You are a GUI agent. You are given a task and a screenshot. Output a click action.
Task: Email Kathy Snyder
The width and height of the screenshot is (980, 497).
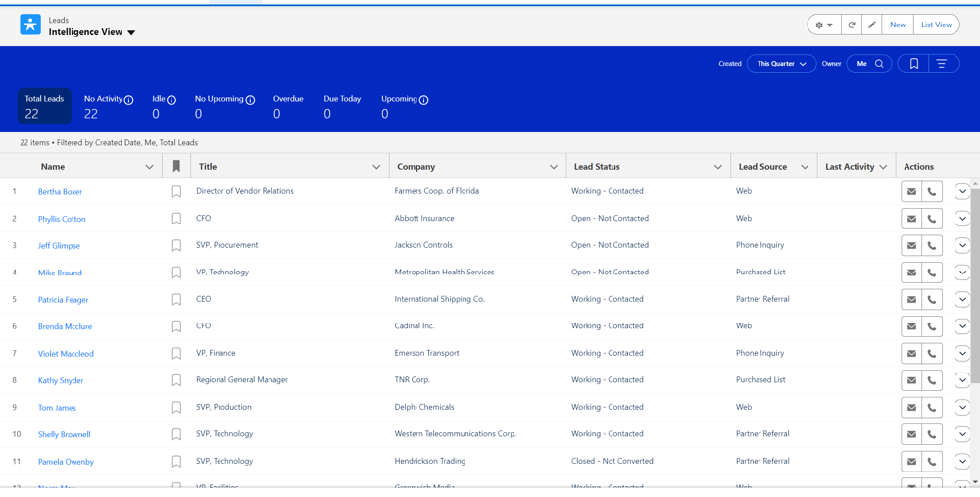[x=911, y=380]
